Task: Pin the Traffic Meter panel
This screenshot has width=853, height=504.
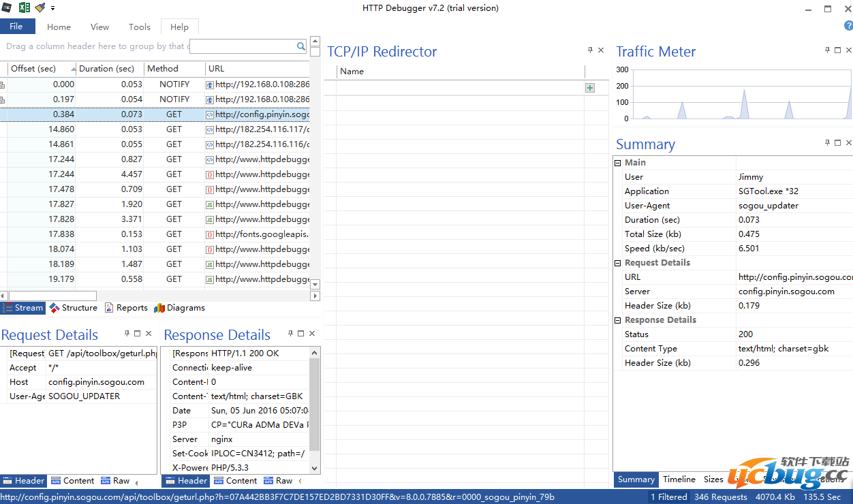Action: 827,50
